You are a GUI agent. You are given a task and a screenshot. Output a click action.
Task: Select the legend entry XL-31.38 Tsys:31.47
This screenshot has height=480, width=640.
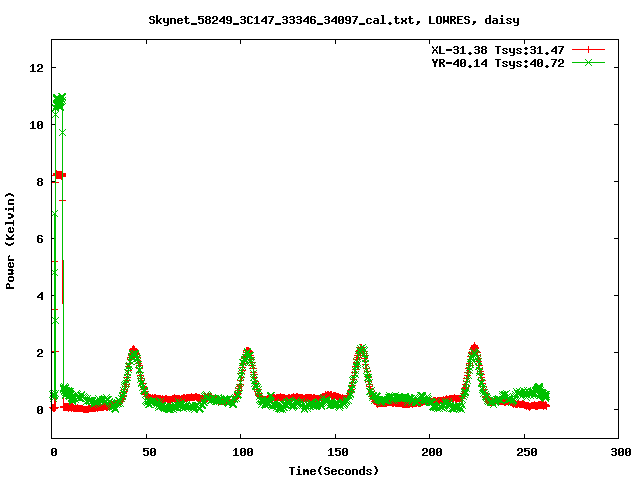(x=498, y=50)
